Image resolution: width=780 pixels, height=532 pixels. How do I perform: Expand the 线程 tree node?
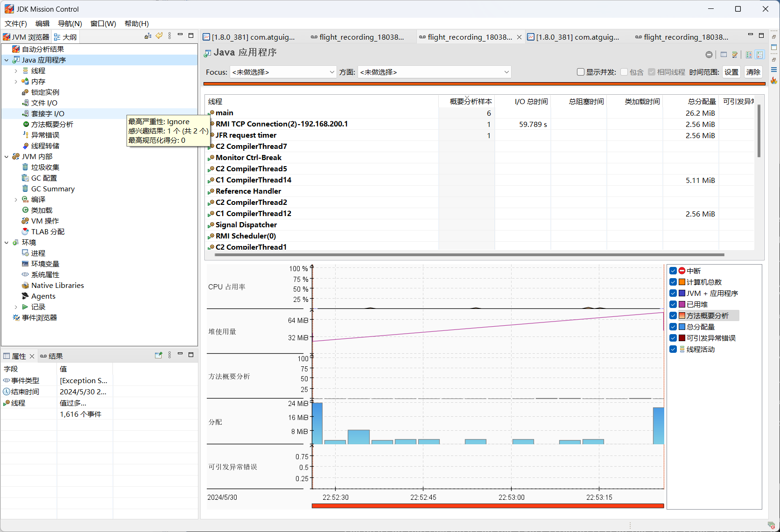pyautogui.click(x=16, y=71)
